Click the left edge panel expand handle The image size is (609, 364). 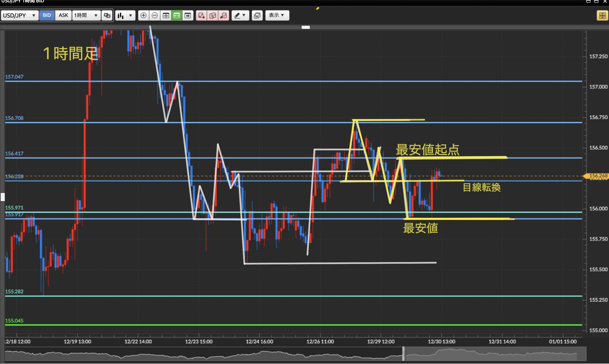(x=3, y=197)
